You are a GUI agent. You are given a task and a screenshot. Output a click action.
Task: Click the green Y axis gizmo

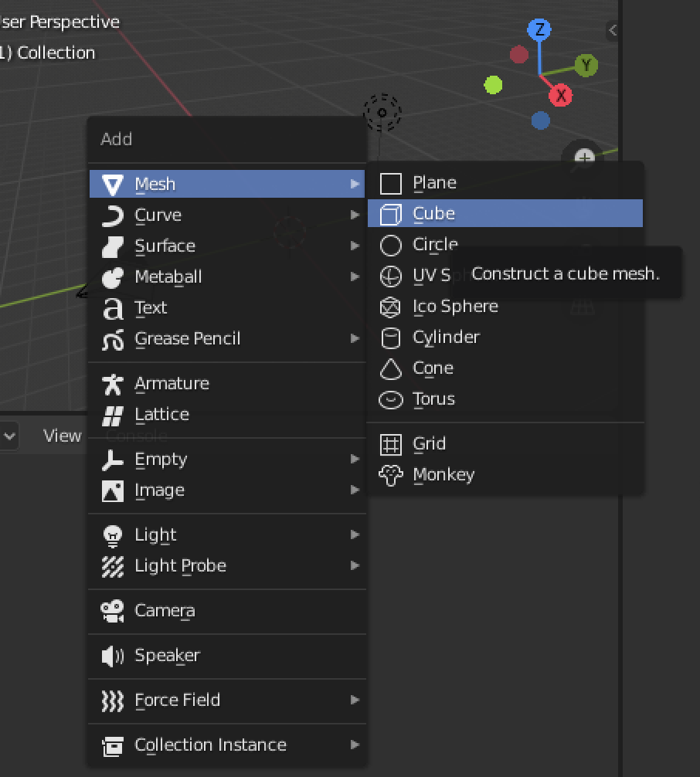586,66
